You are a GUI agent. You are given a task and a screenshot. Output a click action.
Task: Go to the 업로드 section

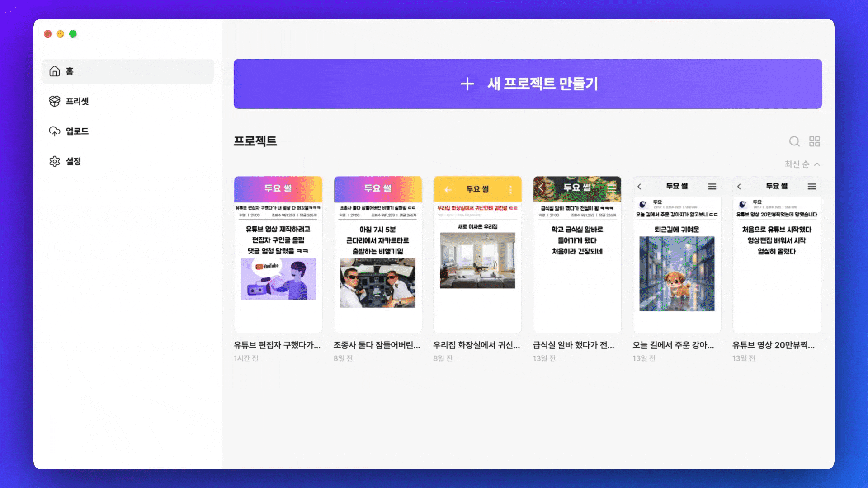tap(77, 131)
